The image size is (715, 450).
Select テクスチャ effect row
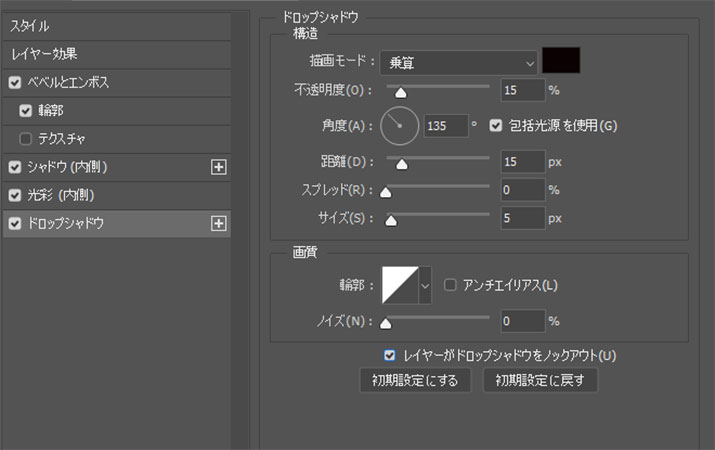click(117, 139)
